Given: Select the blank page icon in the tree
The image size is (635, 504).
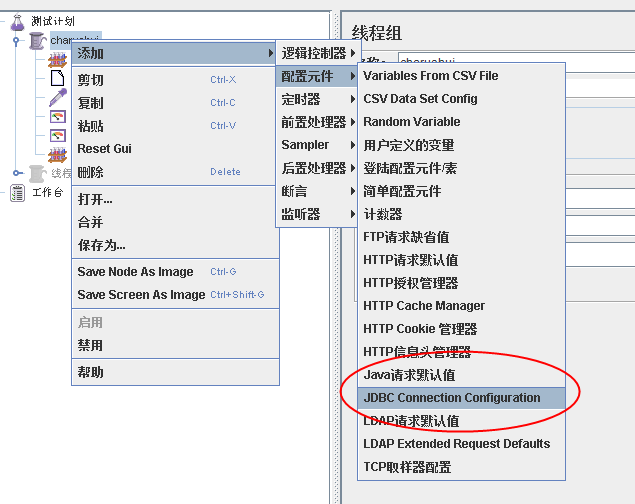Looking at the screenshot, I should pyautogui.click(x=58, y=79).
